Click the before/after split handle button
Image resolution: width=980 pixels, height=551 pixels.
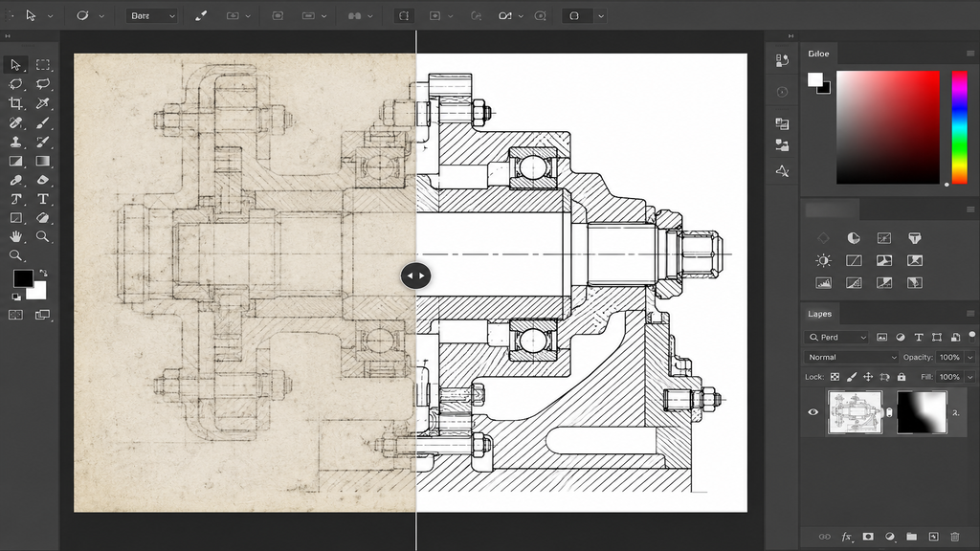point(415,275)
